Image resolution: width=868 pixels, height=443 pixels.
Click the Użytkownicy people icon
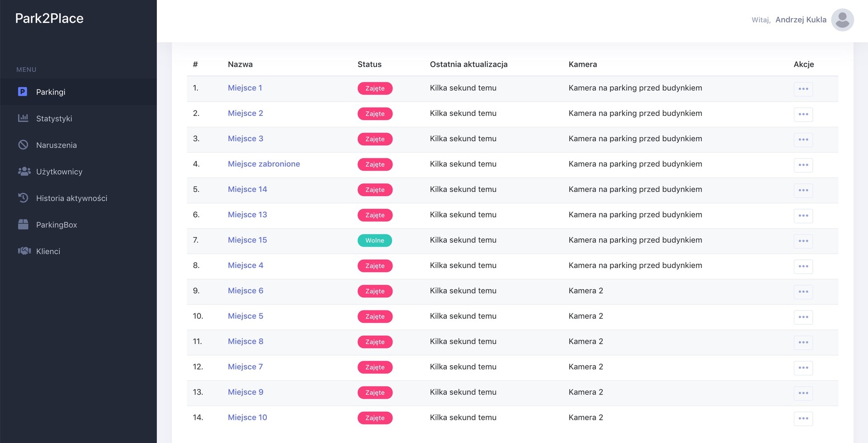tap(24, 171)
